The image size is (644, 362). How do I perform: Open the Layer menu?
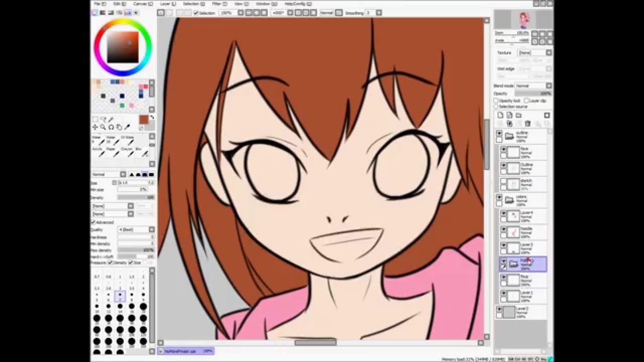(168, 4)
